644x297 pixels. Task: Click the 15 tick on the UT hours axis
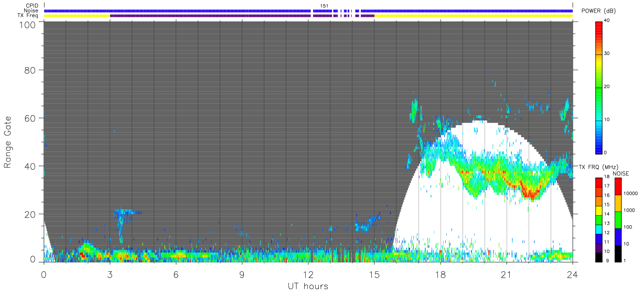[x=374, y=274]
